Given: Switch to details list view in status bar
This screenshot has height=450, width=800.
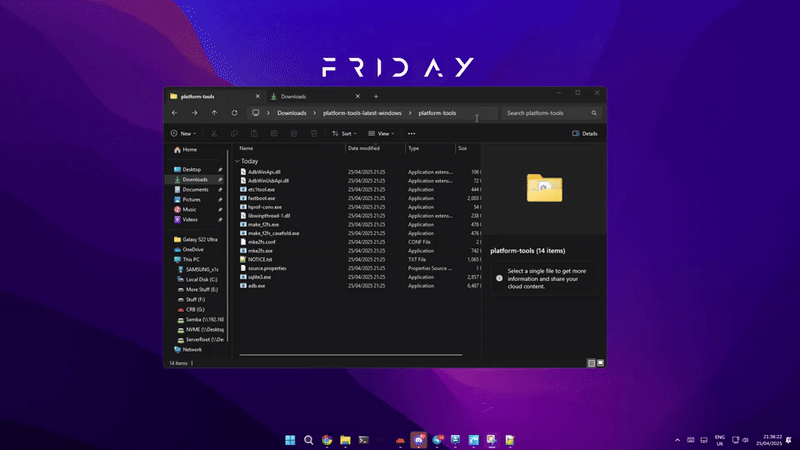Looking at the screenshot, I should pos(591,363).
